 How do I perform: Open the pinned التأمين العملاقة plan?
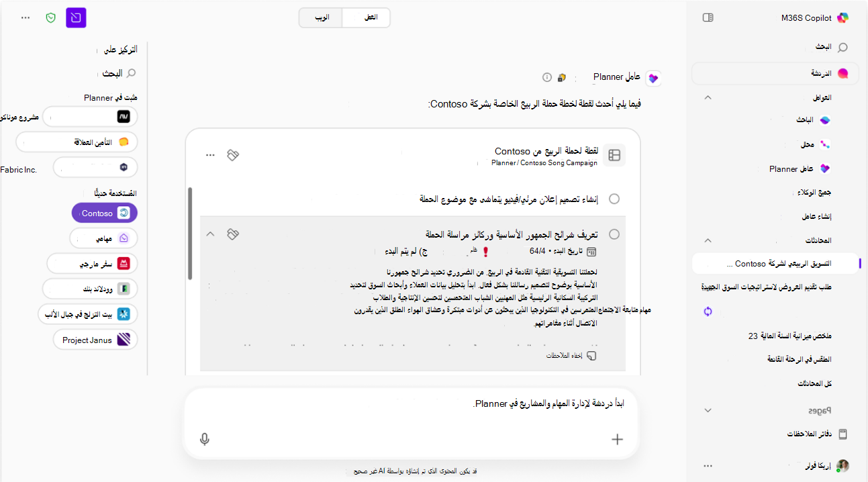pyautogui.click(x=77, y=142)
